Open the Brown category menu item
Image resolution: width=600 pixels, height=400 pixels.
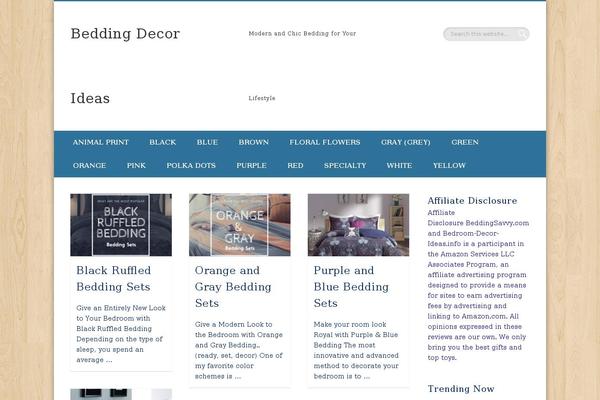254,142
